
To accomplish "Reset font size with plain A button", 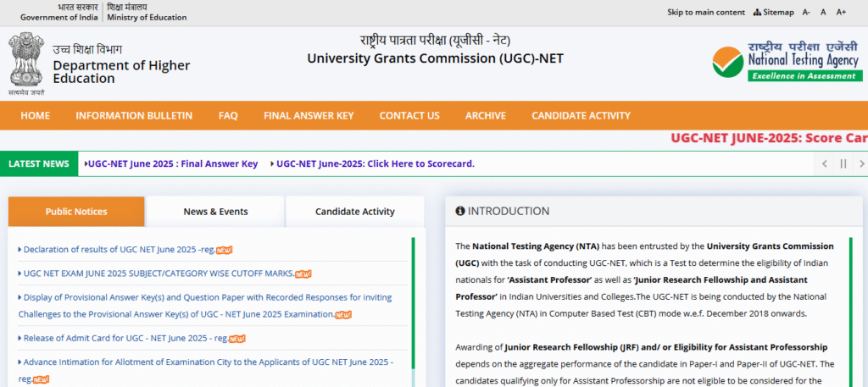I will (x=823, y=12).
